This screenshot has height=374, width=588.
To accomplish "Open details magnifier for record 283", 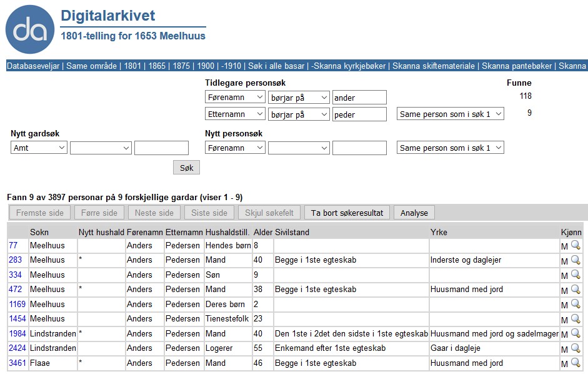I will [x=576, y=260].
